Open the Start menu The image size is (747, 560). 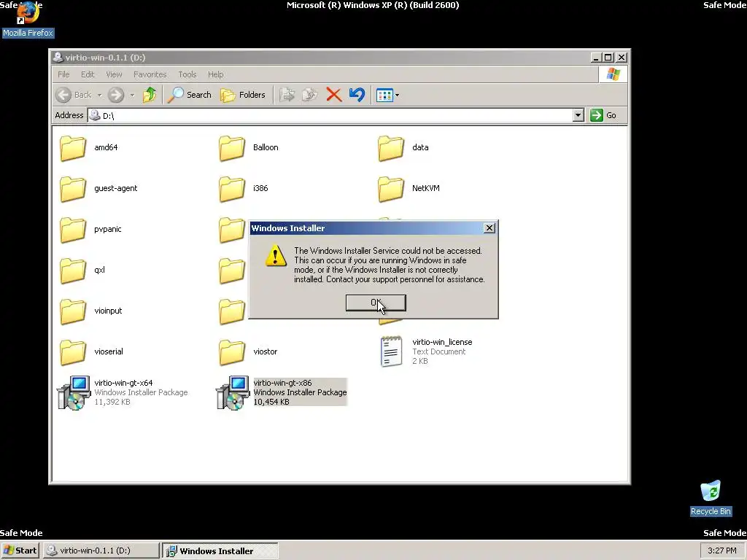pos(20,551)
